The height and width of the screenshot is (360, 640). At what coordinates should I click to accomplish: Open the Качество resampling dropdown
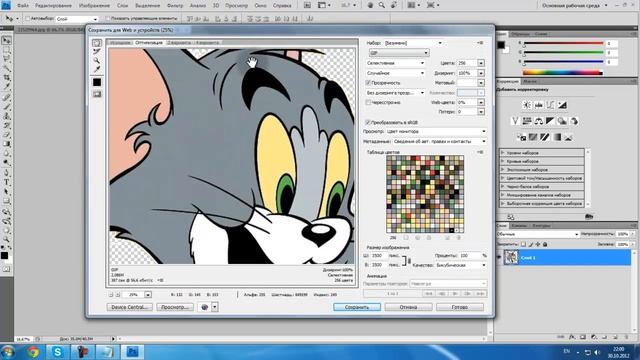pos(461,265)
